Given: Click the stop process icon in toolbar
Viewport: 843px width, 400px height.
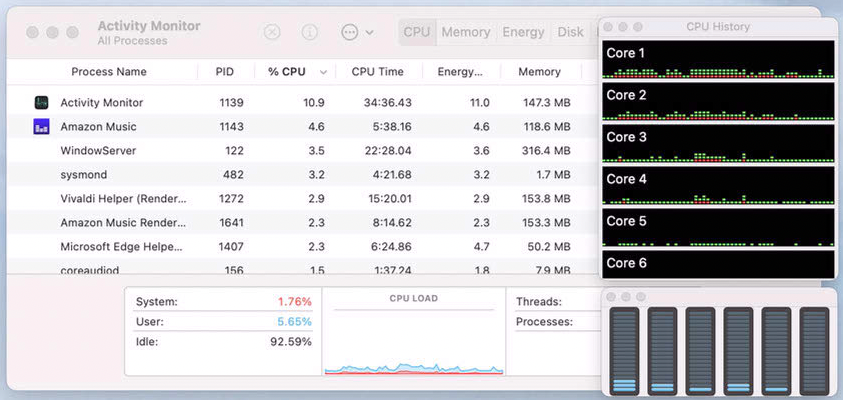Looking at the screenshot, I should pos(272,32).
